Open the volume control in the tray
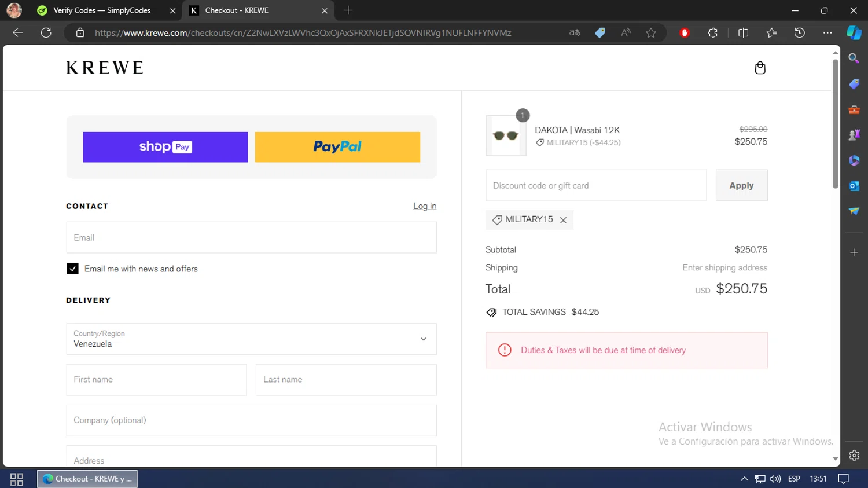The height and width of the screenshot is (488, 868). tap(775, 479)
